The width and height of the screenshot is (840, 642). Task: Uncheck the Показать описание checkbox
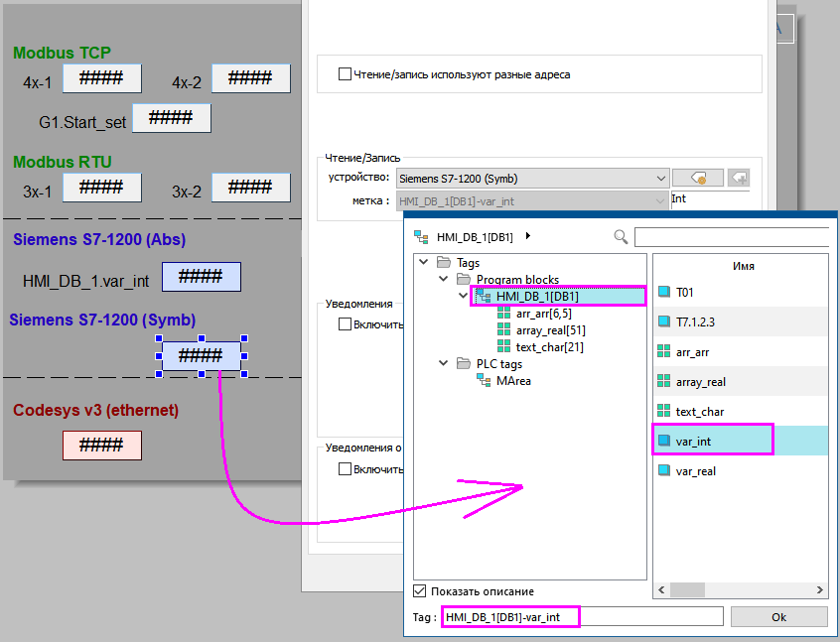[419, 591]
